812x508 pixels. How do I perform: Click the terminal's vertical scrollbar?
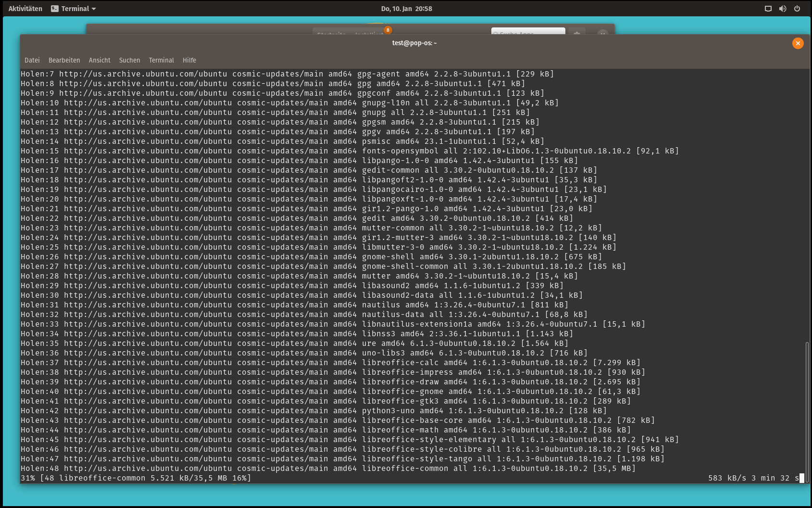tap(807, 409)
